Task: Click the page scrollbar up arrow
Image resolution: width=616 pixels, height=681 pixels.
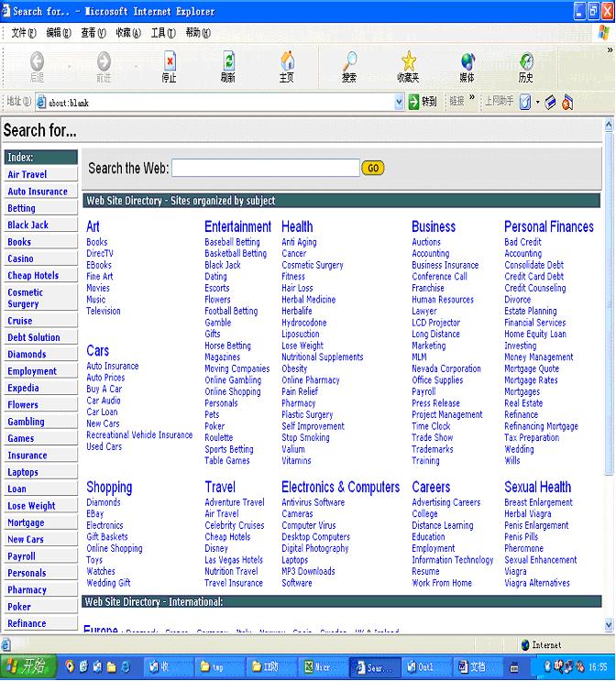Action: point(609,126)
